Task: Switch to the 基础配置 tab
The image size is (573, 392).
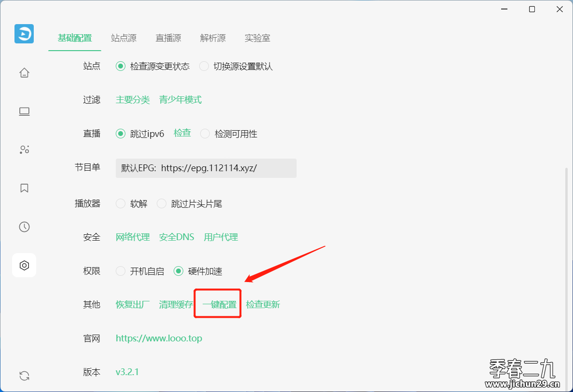Action: coord(75,38)
